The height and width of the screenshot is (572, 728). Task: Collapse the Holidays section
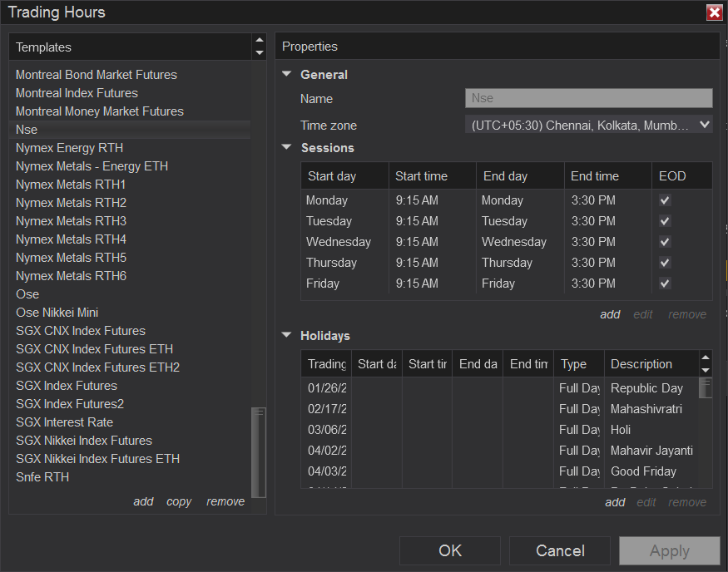pyautogui.click(x=287, y=335)
